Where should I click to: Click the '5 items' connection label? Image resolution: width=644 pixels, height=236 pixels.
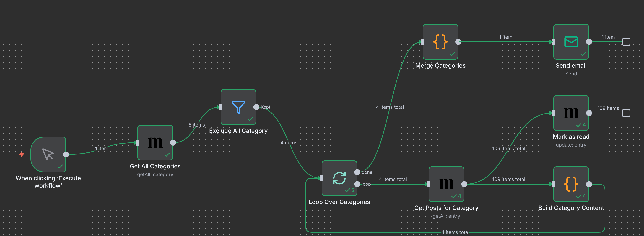196,125
